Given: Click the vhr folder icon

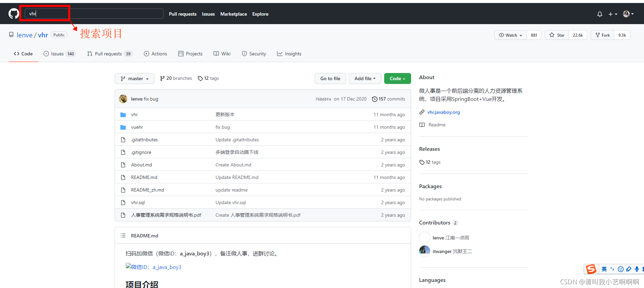Looking at the screenshot, I should click(123, 115).
